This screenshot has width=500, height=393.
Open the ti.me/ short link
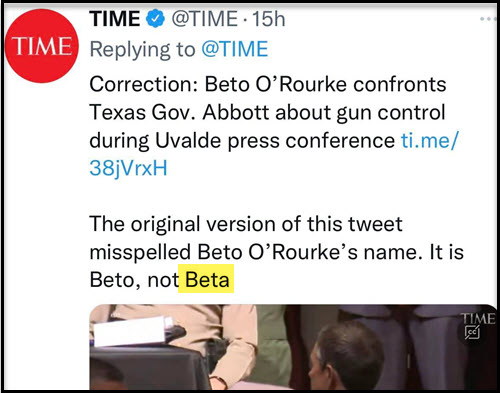click(430, 140)
